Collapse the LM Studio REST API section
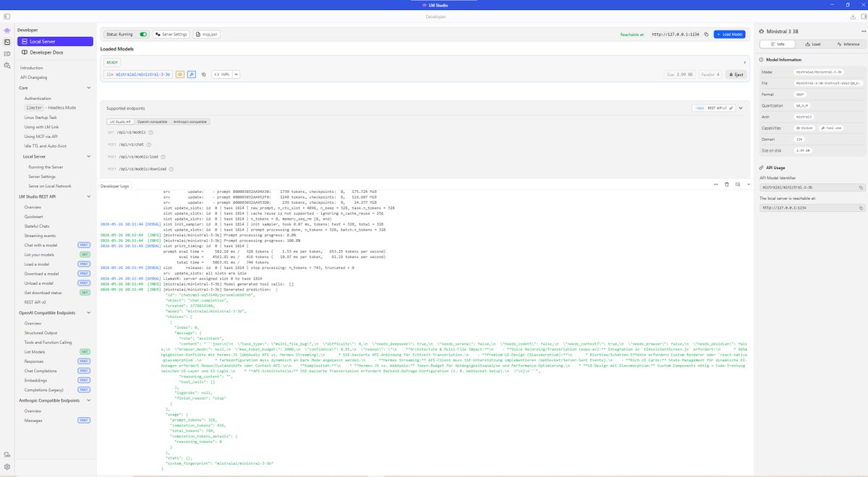The width and height of the screenshot is (868, 477). pos(88,197)
